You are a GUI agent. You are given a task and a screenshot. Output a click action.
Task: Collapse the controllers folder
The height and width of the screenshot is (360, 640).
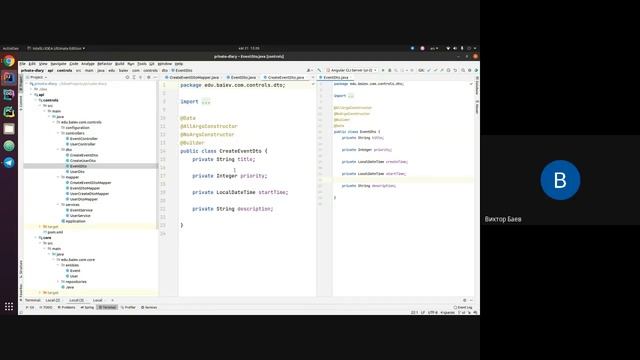(58, 133)
